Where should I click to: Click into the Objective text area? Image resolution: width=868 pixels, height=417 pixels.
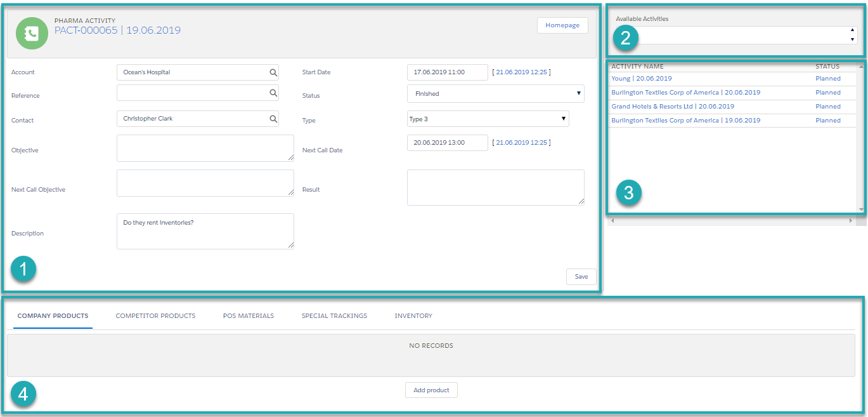205,148
